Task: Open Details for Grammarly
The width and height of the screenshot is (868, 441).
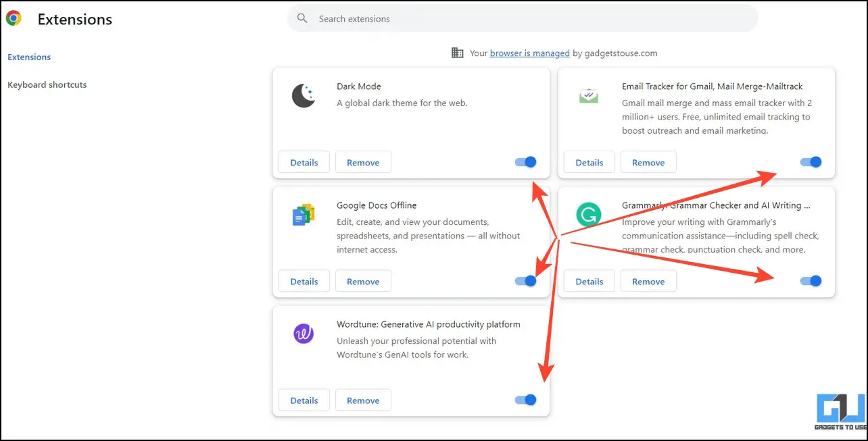Action: pyautogui.click(x=589, y=281)
